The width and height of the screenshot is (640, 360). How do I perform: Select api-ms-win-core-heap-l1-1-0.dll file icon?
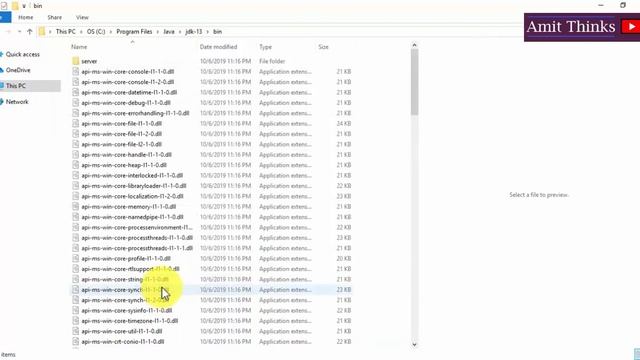pyautogui.click(x=76, y=165)
